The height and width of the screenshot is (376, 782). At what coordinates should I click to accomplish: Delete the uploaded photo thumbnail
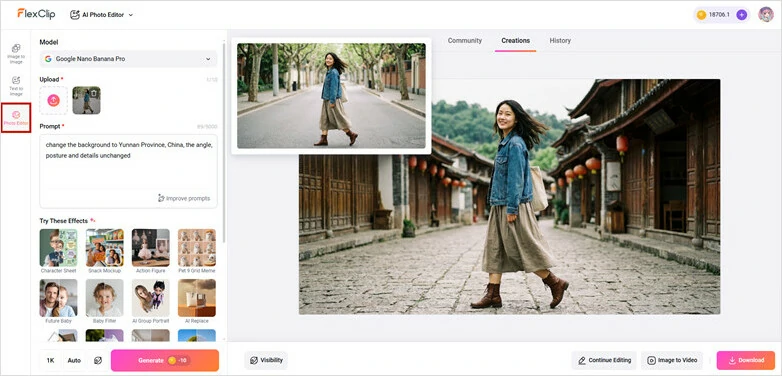click(x=94, y=93)
